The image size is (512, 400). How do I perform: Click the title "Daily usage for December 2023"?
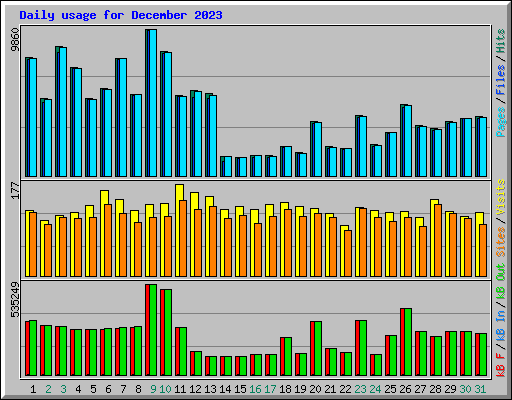[x=121, y=15]
